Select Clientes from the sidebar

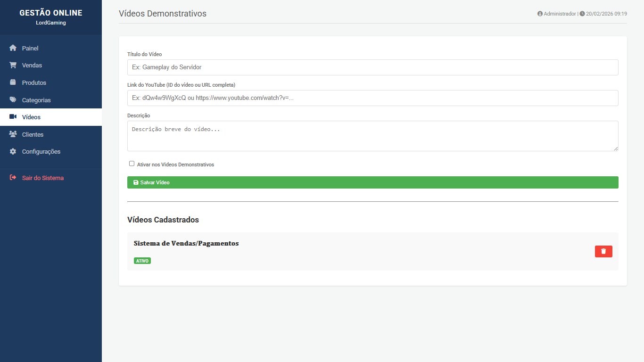(x=33, y=134)
